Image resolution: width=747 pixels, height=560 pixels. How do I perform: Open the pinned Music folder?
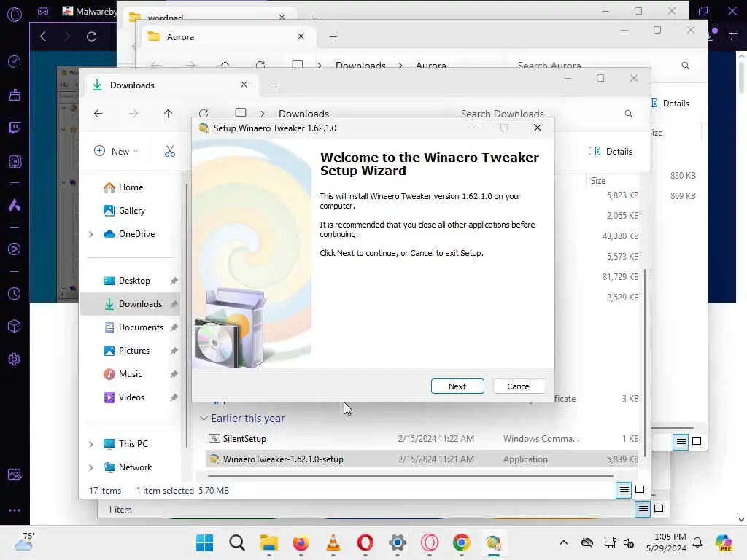click(123, 374)
